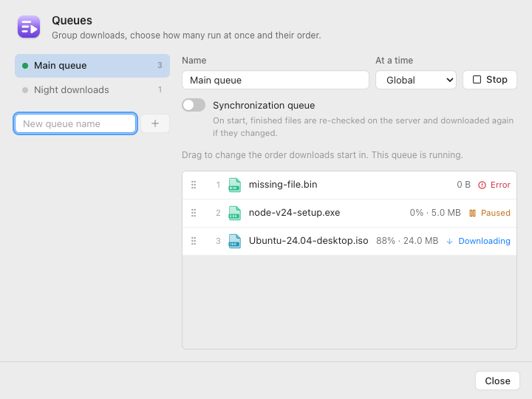This screenshot has height=399, width=532.
Task: Click the row number 2 in list
Action: [218, 213]
